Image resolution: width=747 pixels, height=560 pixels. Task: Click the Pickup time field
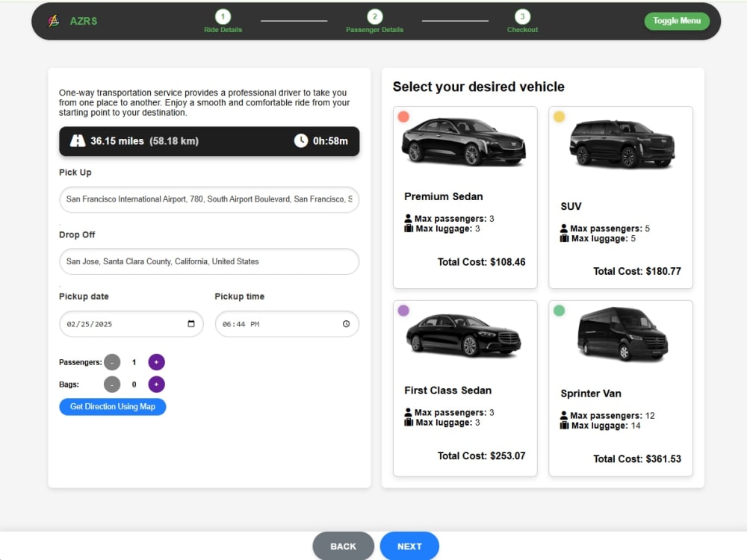287,324
